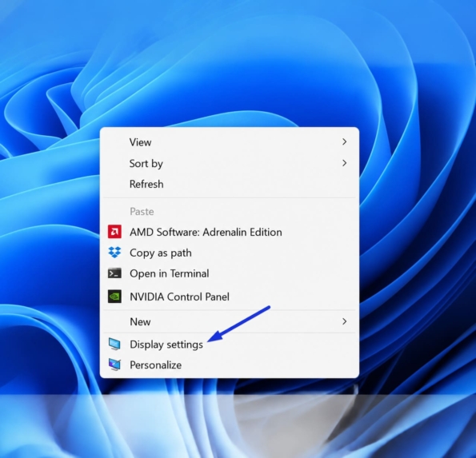Choose Personalize from the menu
This screenshot has width=476, height=458.
tap(229, 365)
